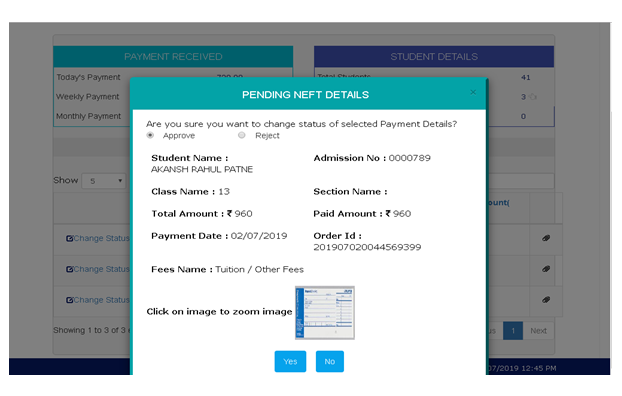Click the STUDENT DETAILS header
This screenshot has height=396, width=622.
pyautogui.click(x=434, y=56)
